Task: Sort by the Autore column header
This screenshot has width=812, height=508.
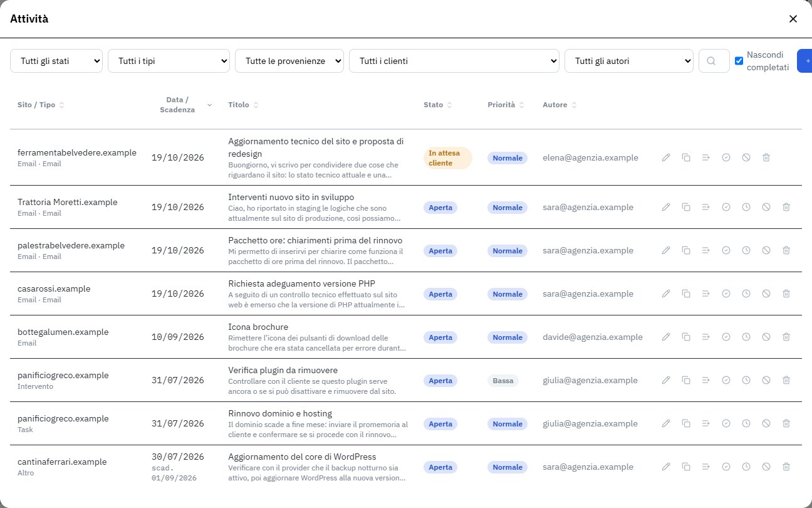Action: (x=560, y=105)
